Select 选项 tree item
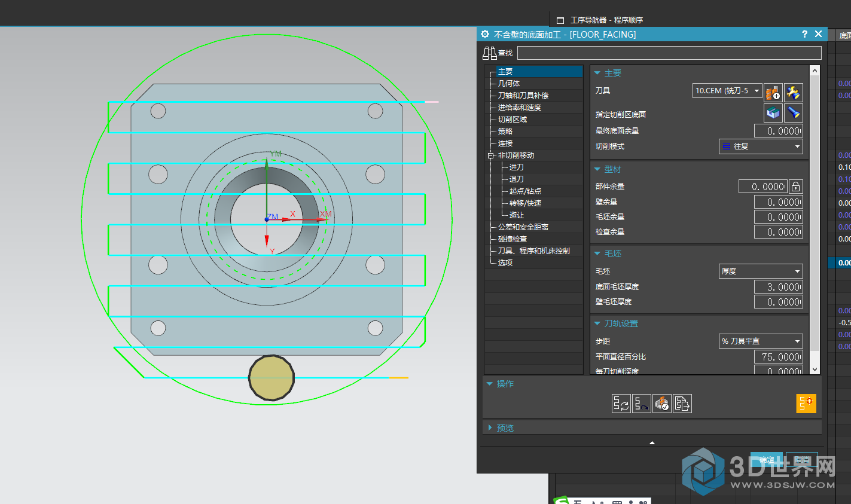 coord(505,263)
